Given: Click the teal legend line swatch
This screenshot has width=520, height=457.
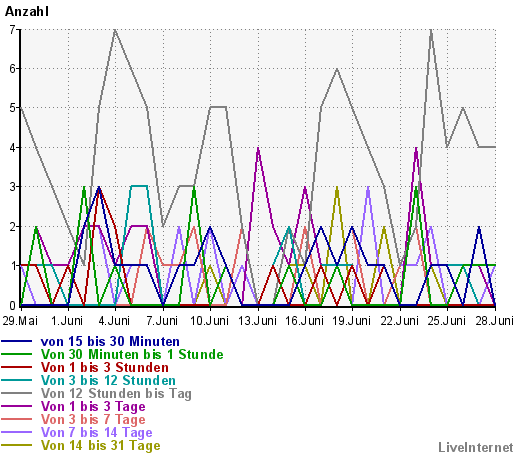Looking at the screenshot, I should click(x=17, y=380).
